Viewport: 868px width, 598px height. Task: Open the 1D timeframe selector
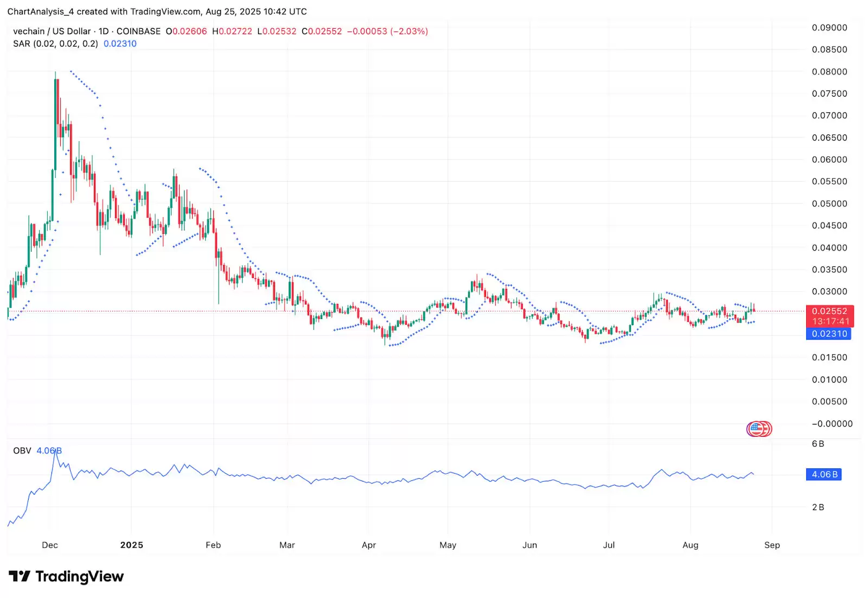103,31
